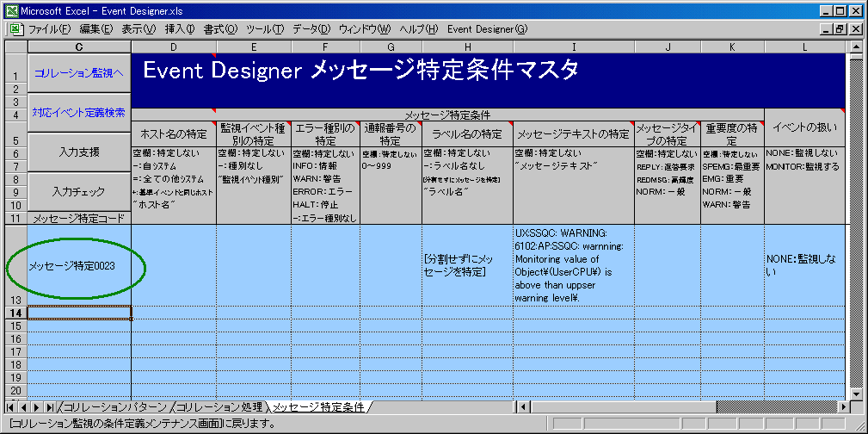Click the NONE:監視しない cell in row 13
Image resolution: width=868 pixels, height=434 pixels.
(805, 265)
